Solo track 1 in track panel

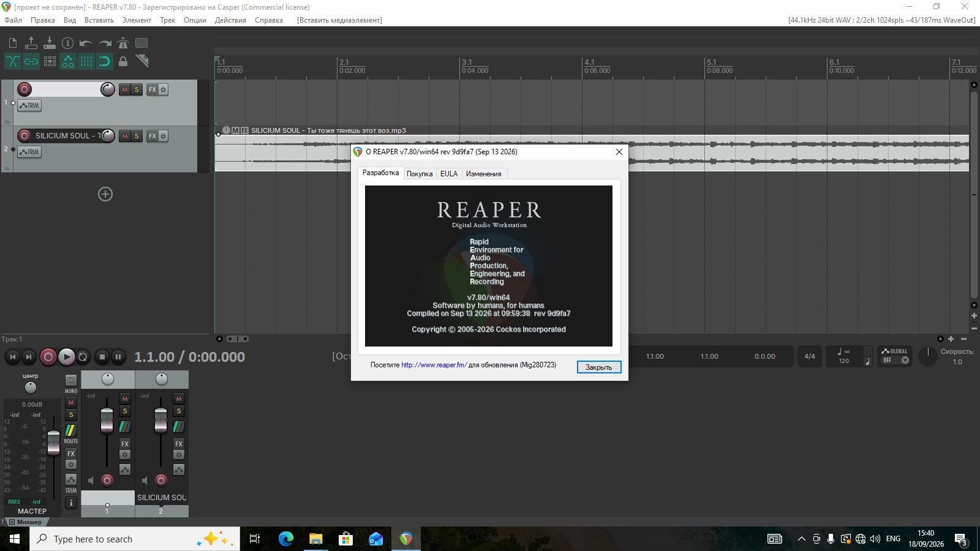pyautogui.click(x=137, y=89)
